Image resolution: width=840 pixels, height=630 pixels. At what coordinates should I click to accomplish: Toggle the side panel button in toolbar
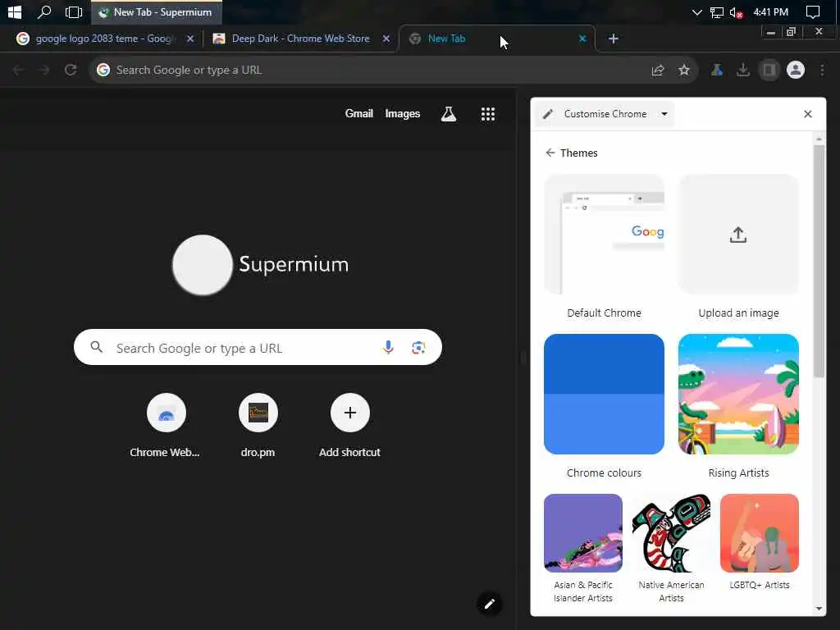click(769, 71)
